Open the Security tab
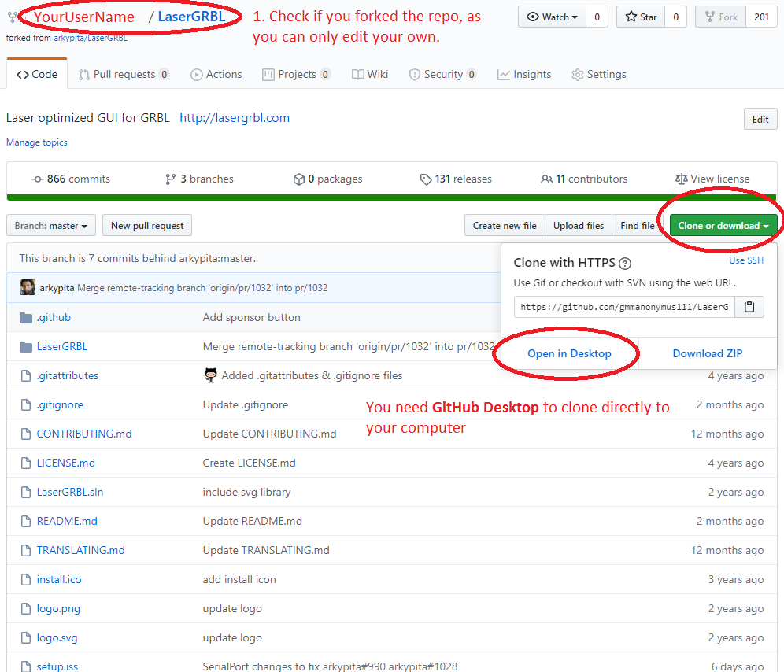Screen dimensions: 784x672 pos(442,74)
